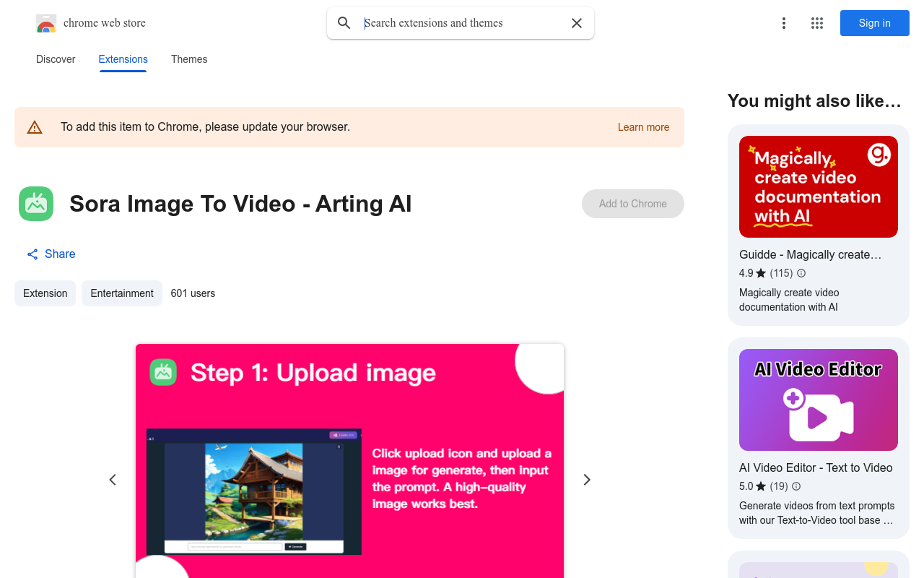Focus the Search extensions and themes field
Screen dimensions: 924x578
(462, 23)
